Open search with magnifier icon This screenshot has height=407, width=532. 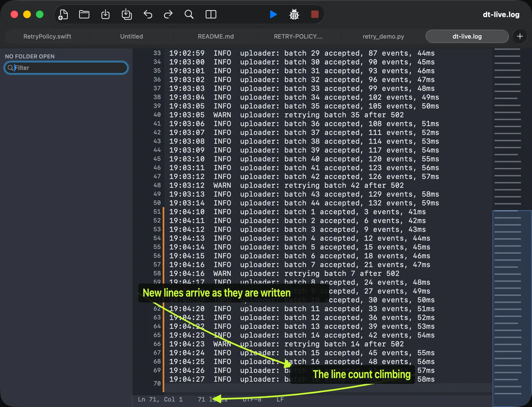click(x=189, y=14)
